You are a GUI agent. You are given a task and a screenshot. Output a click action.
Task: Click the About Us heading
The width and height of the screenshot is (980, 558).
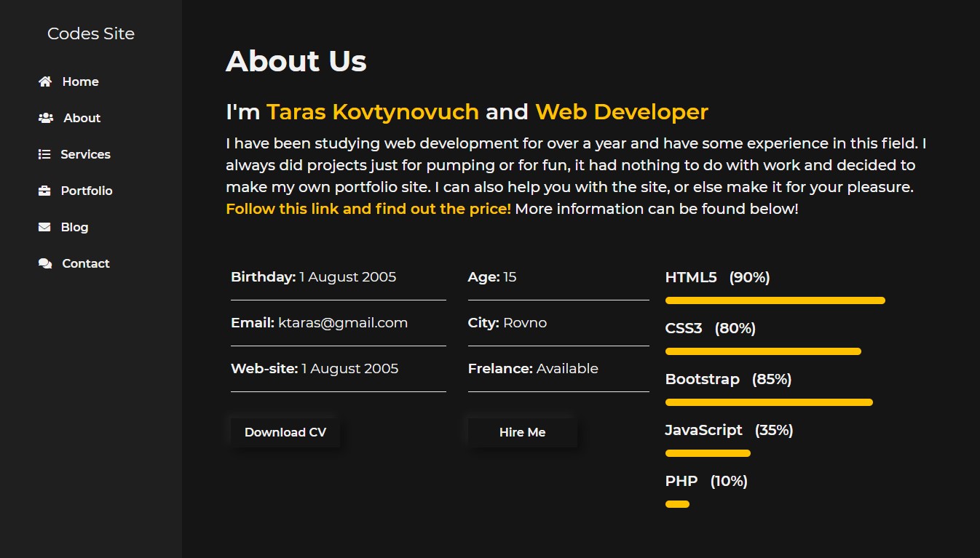[x=296, y=61]
